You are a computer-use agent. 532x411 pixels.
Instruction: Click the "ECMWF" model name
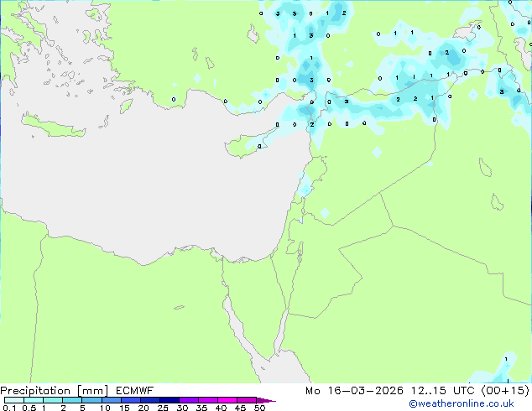[135, 391]
